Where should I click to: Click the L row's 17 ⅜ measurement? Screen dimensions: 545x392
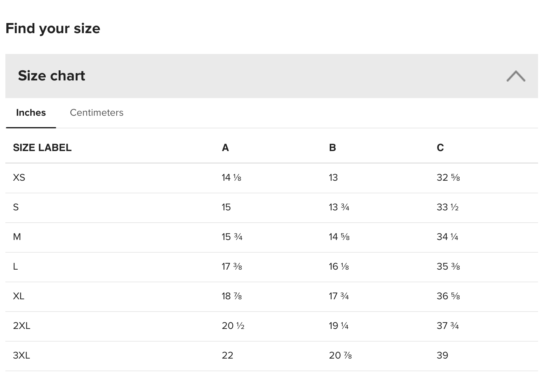click(x=232, y=266)
